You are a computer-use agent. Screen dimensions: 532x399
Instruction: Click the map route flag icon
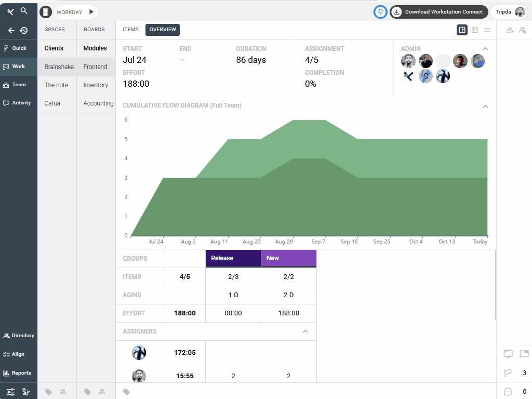point(26,392)
